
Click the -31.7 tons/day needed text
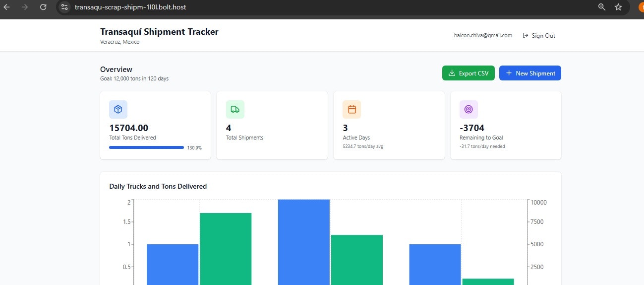pyautogui.click(x=482, y=146)
